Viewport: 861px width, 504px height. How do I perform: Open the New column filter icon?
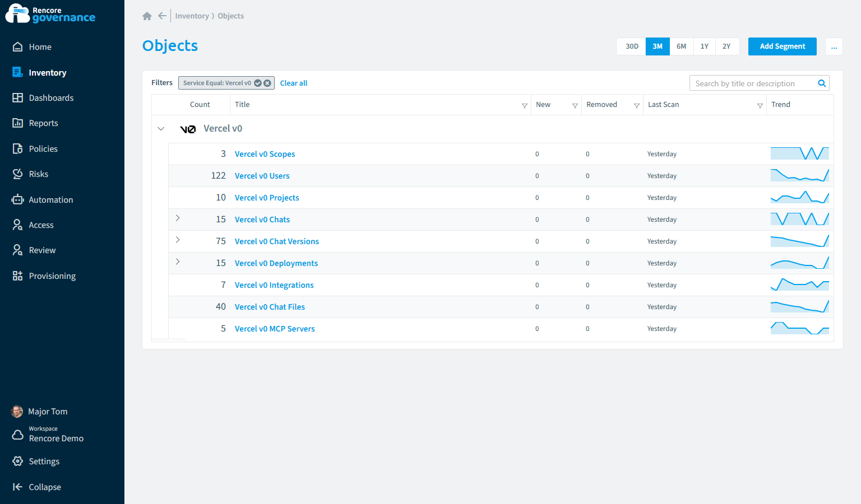tap(575, 105)
